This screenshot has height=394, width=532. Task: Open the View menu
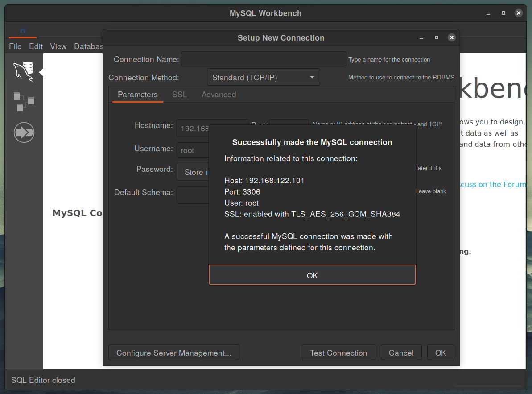click(x=58, y=46)
